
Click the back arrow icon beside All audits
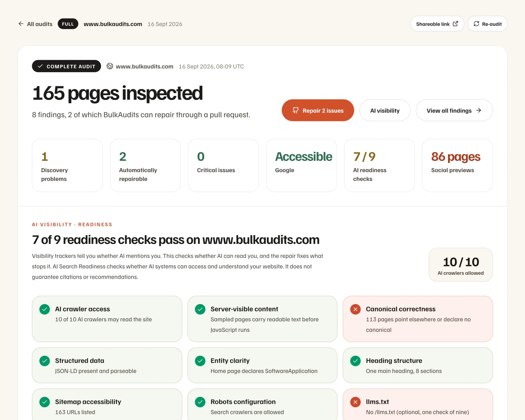point(21,24)
